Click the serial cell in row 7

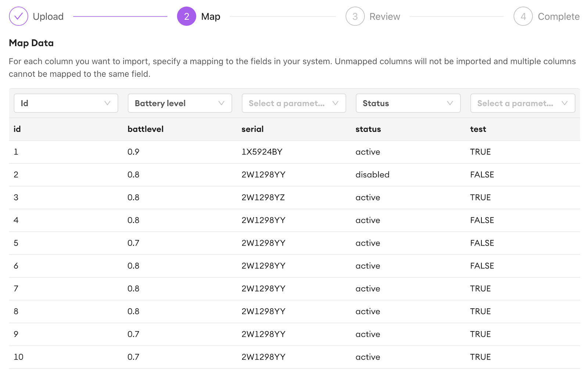click(x=263, y=289)
